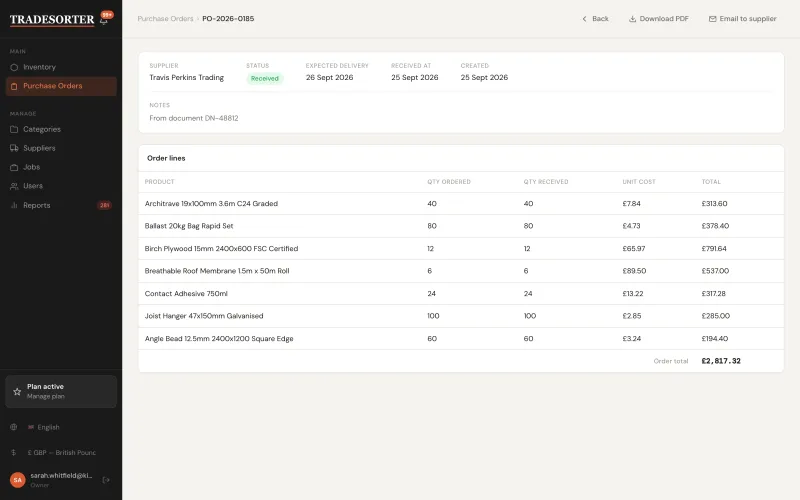Click the £194.40 total for Angle Bead

(x=715, y=339)
